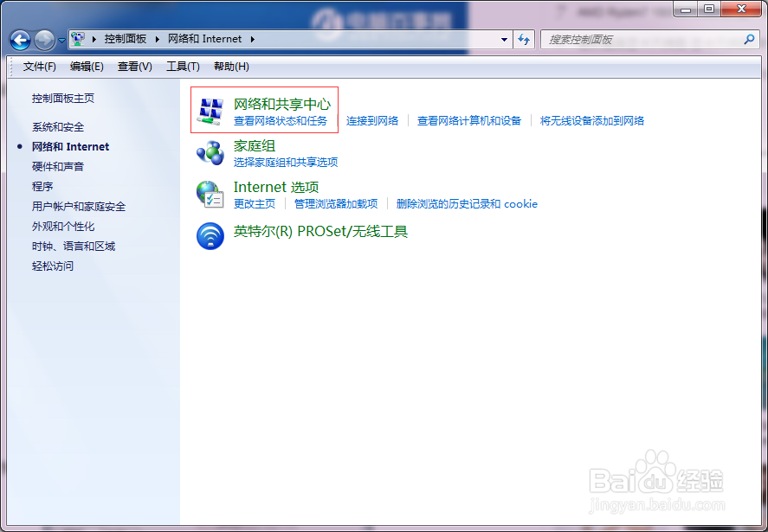Image resolution: width=768 pixels, height=532 pixels.
Task: Open 程序 category
Action: 42,187
